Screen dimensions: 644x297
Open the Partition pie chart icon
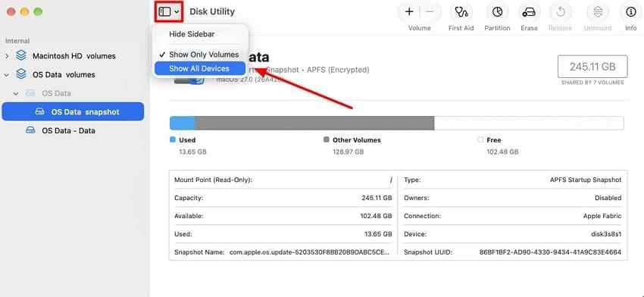[497, 12]
